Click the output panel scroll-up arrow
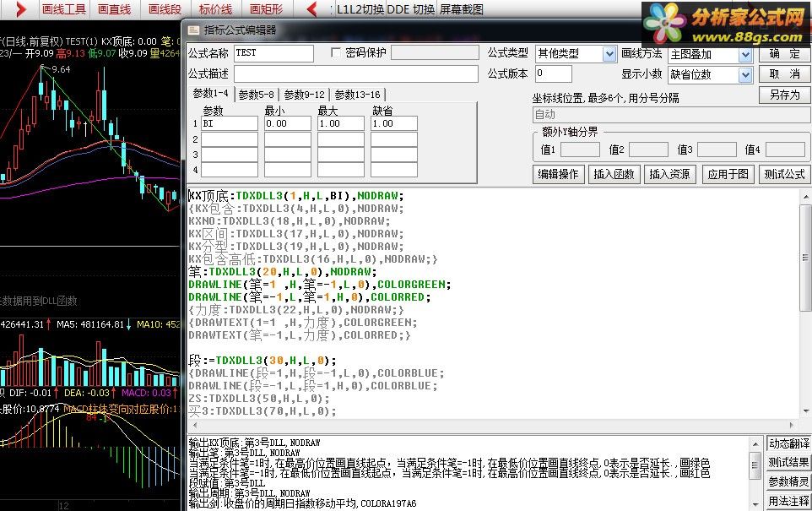Viewport: 812px width, 511px height. pos(755,443)
